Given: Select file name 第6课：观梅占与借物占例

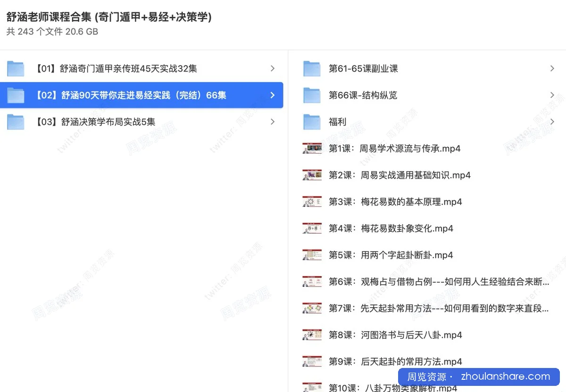Looking at the screenshot, I should click(439, 282).
